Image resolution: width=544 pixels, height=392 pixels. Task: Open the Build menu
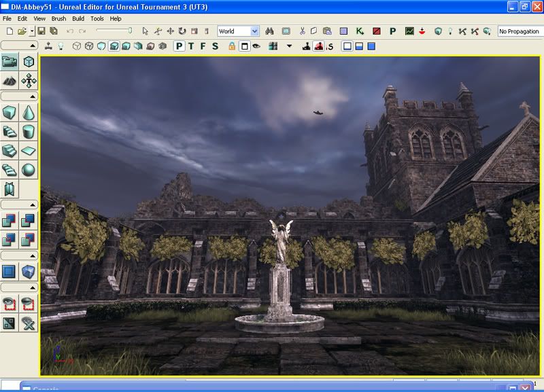pyautogui.click(x=78, y=19)
